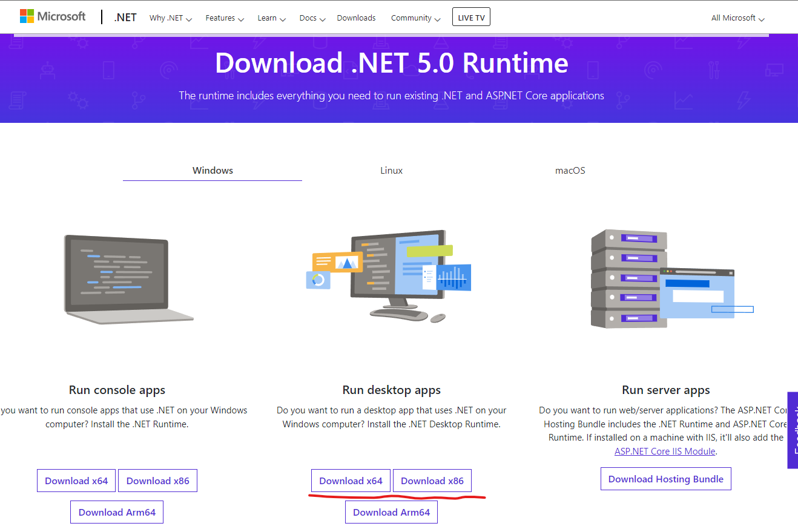
Task: Click the Run server apps heading
Action: 666,390
